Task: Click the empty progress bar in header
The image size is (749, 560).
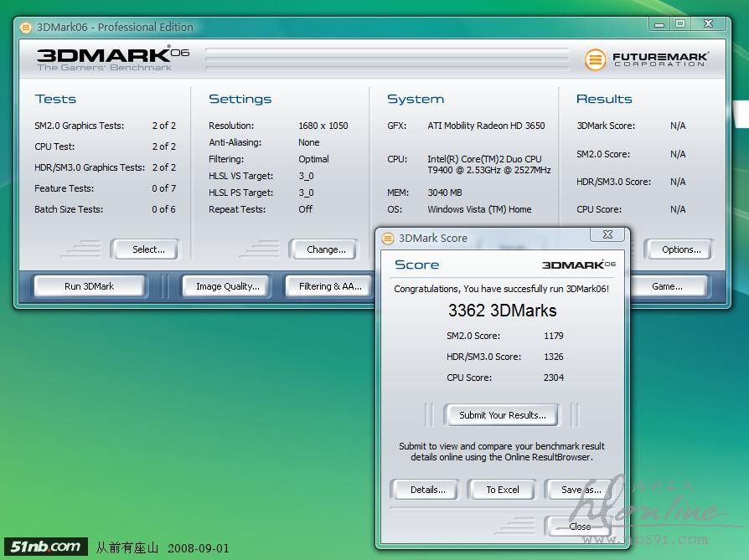Action: [387, 59]
